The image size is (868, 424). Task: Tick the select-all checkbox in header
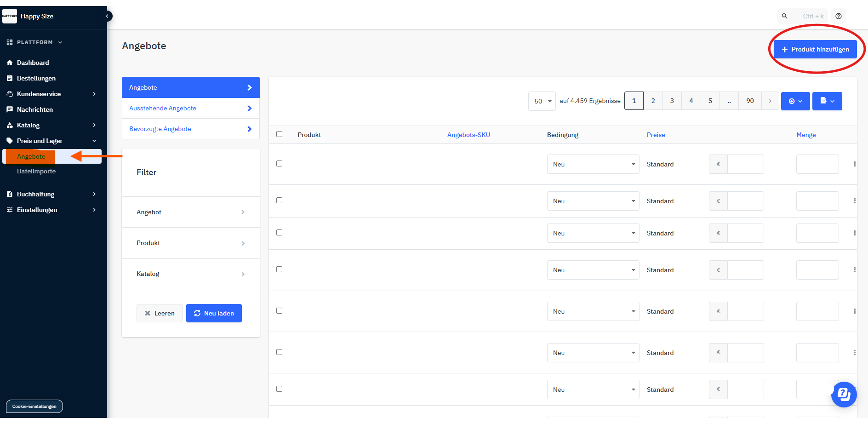pos(279,134)
